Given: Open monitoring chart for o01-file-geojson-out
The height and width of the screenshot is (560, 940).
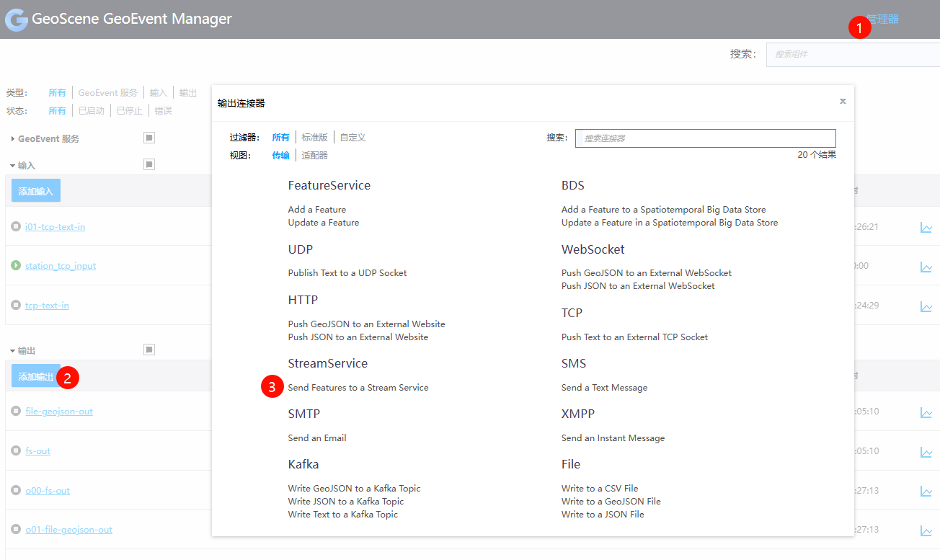Looking at the screenshot, I should [x=926, y=530].
